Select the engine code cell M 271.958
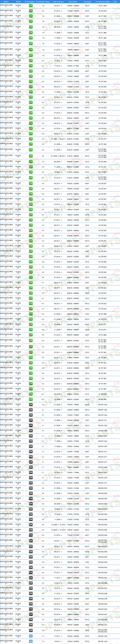 pos(103,6)
